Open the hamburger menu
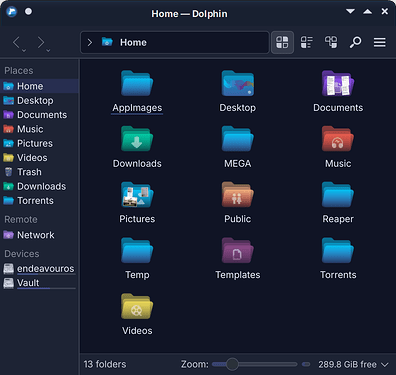Screen dimensions: 396x375 point(380,42)
